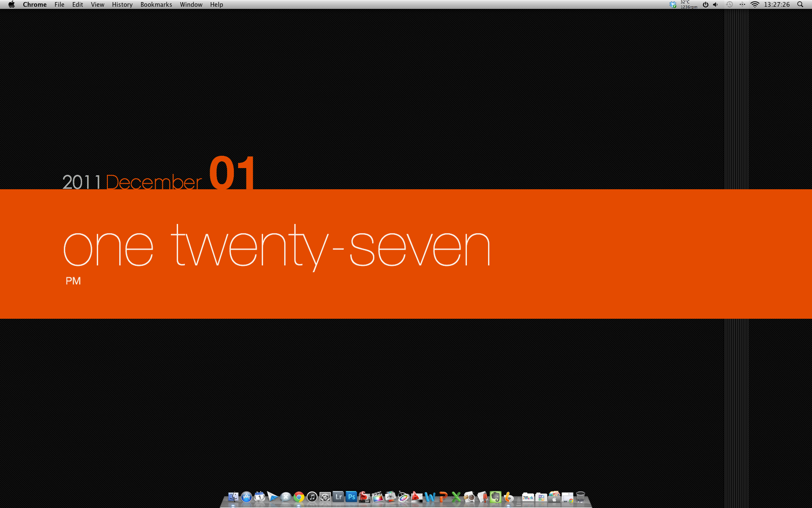Image resolution: width=812 pixels, height=508 pixels.
Task: Open the Trash in the dock
Action: (581, 497)
